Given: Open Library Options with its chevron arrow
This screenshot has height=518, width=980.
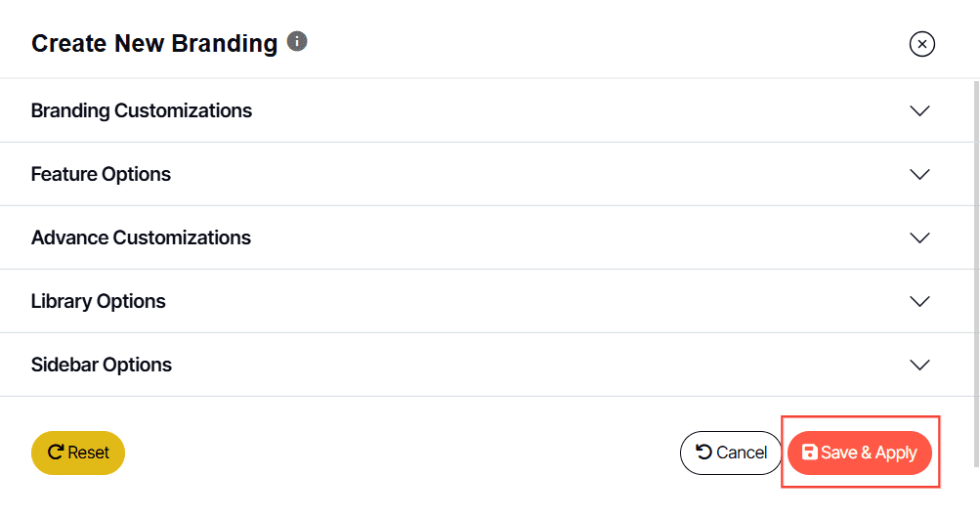Looking at the screenshot, I should click(x=919, y=301).
